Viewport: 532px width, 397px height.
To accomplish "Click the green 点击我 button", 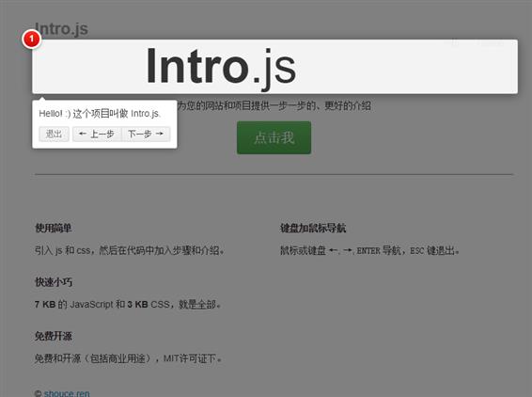I will (x=274, y=137).
